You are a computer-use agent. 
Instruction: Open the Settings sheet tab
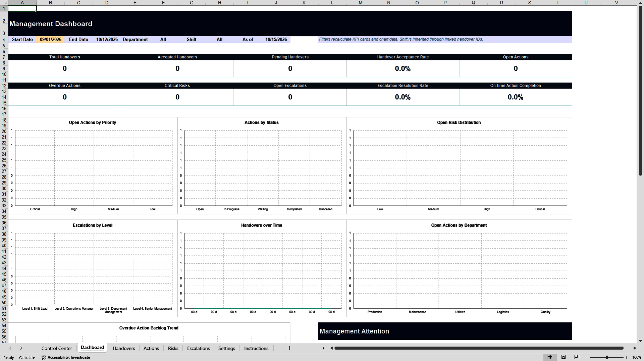pyautogui.click(x=227, y=348)
